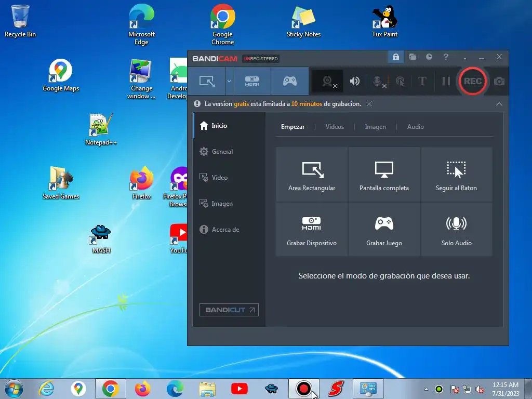Select Change window desktop icon
Image resolution: width=532 pixels, height=399 pixels.
pyautogui.click(x=141, y=79)
